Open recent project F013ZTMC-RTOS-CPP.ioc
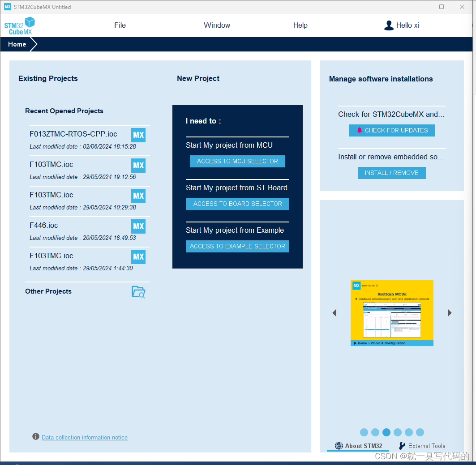 click(x=73, y=134)
